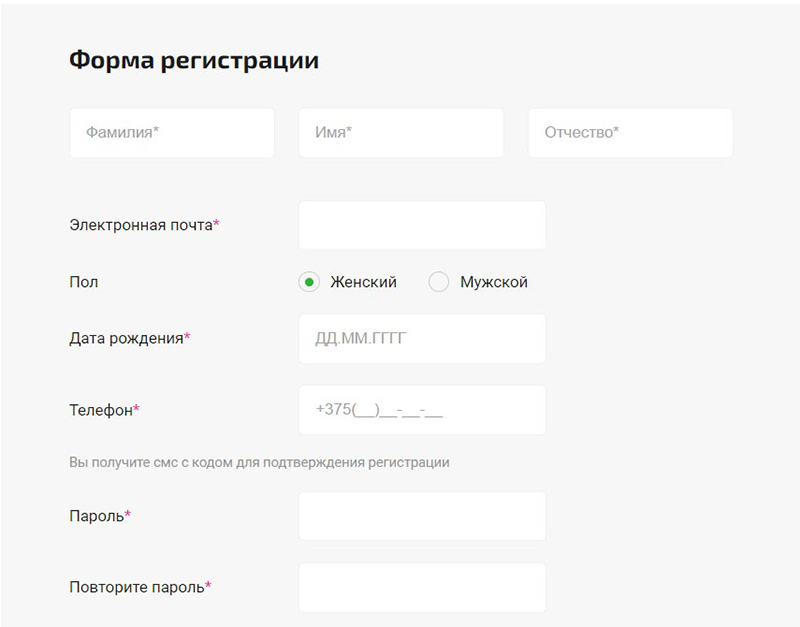
Task: Click the Форма регистрации heading
Action: 194,60
